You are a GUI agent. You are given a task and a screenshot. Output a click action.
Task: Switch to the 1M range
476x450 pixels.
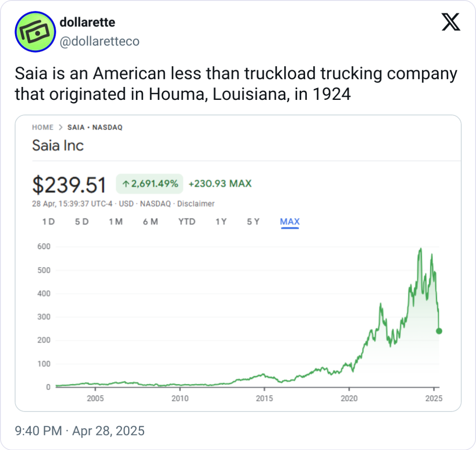pos(116,222)
